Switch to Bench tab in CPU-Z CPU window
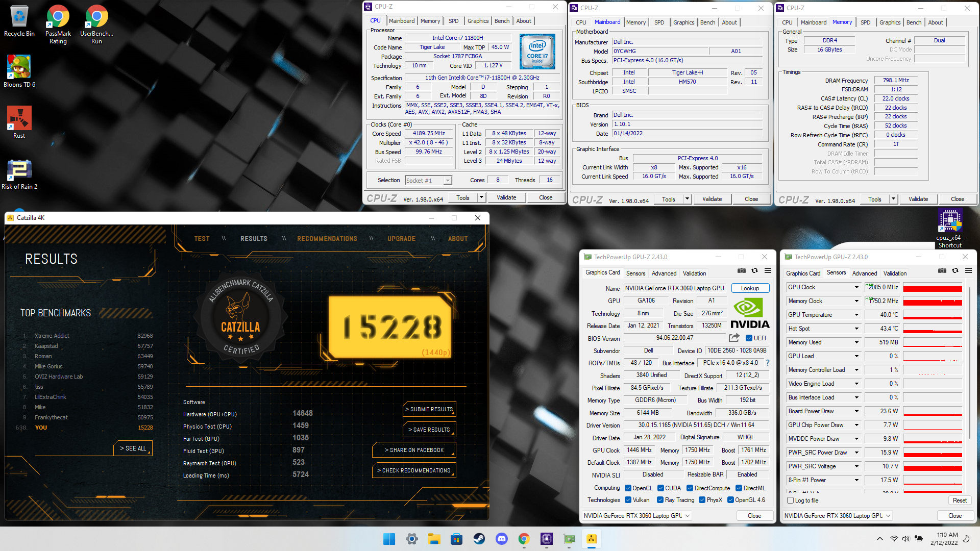The width and height of the screenshot is (980, 551). click(x=502, y=21)
